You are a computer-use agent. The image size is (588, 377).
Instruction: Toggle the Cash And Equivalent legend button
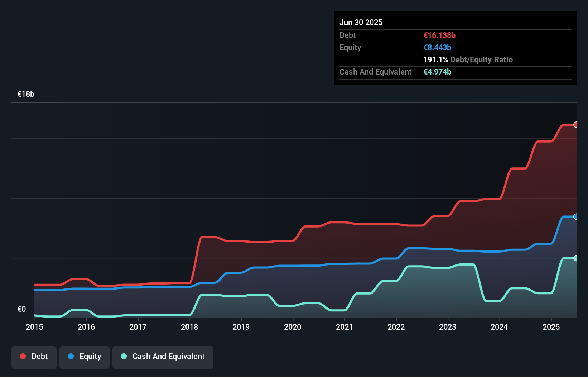(x=163, y=357)
